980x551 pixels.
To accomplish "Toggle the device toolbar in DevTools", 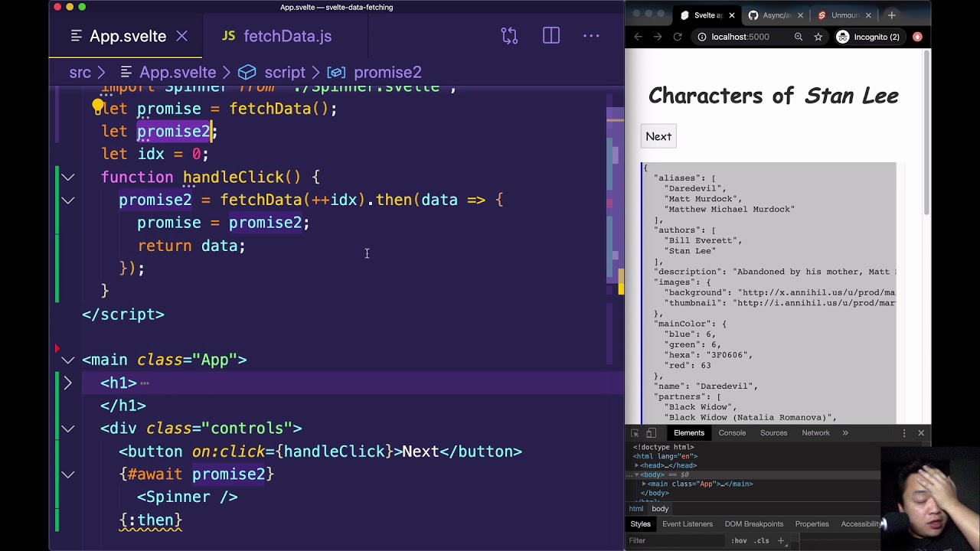I will point(651,433).
